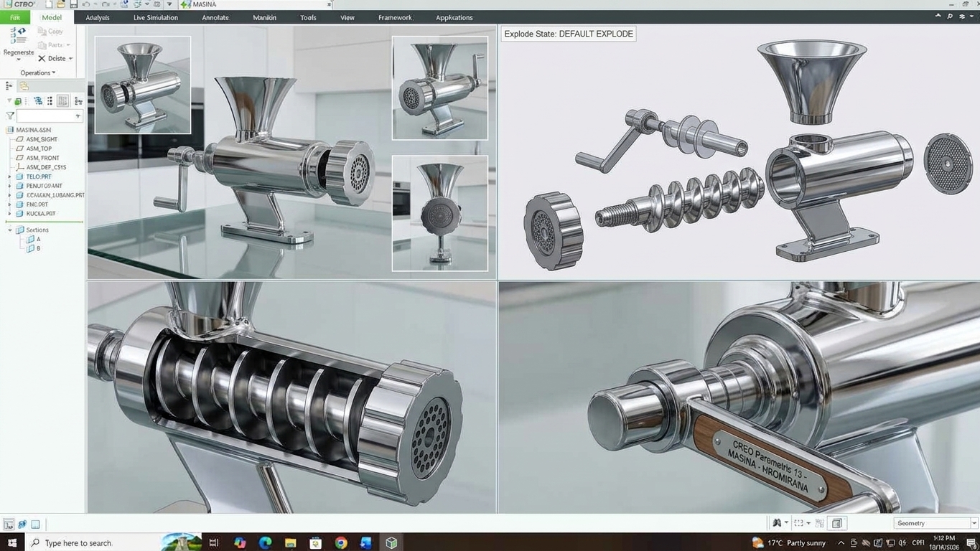This screenshot has height=551, width=980.
Task: Open Microsoft Edge from the taskbar
Action: point(265,543)
